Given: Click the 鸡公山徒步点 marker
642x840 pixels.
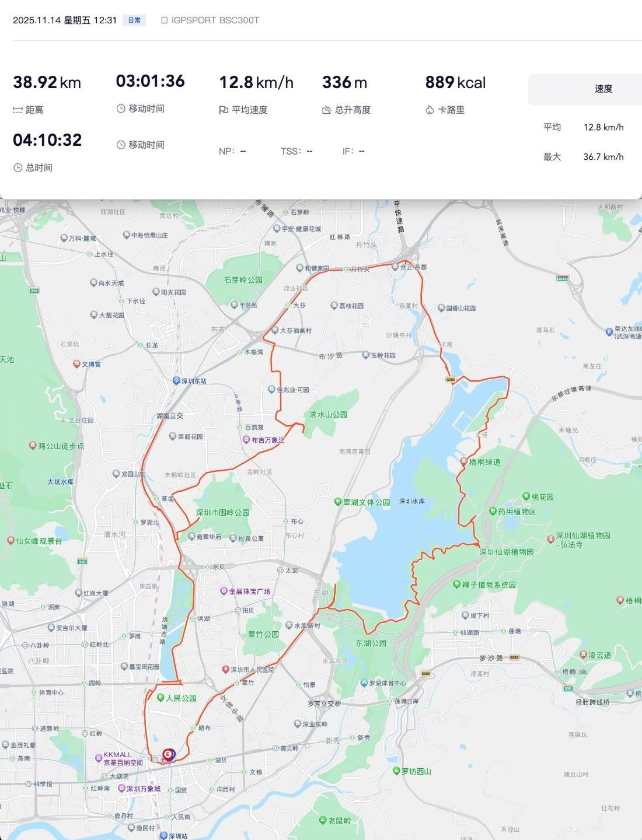Looking at the screenshot, I should [x=33, y=446].
